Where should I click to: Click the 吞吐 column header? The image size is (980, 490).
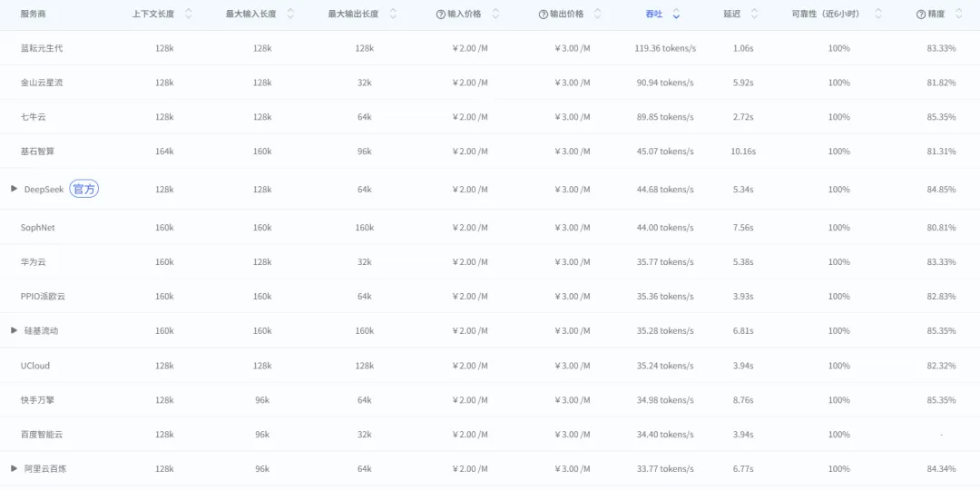653,14
